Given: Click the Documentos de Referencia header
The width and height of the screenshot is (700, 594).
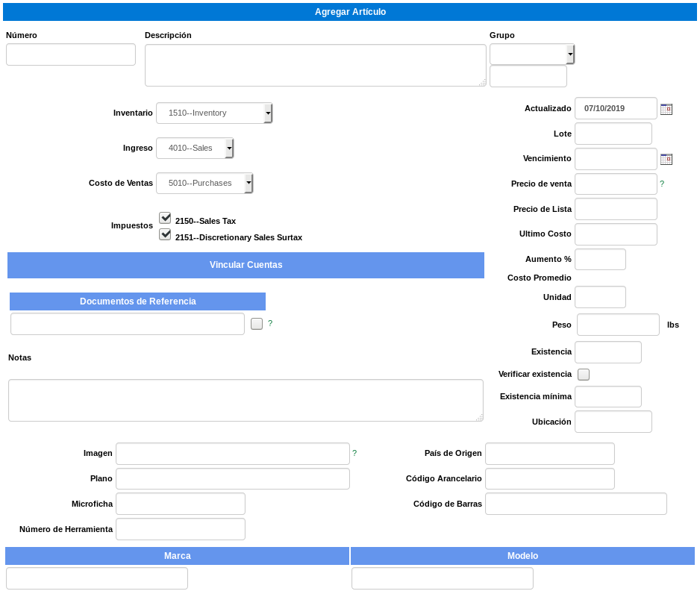Looking at the screenshot, I should click(x=137, y=301).
